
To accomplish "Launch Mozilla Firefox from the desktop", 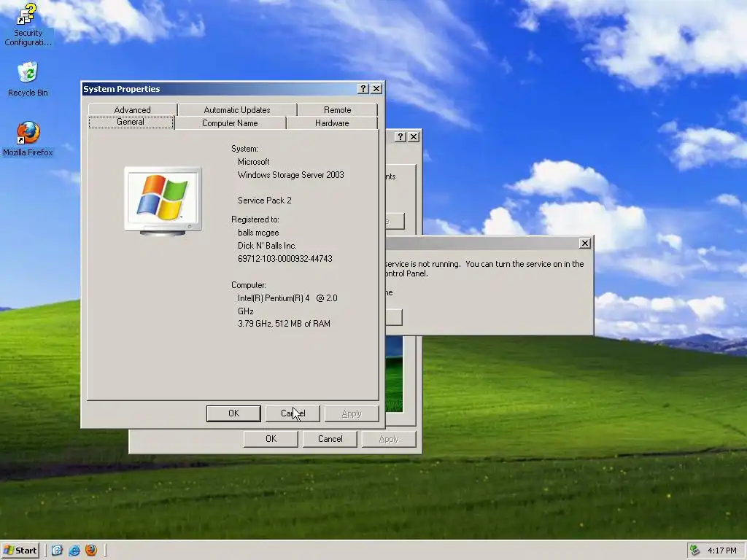I will 28,139.
